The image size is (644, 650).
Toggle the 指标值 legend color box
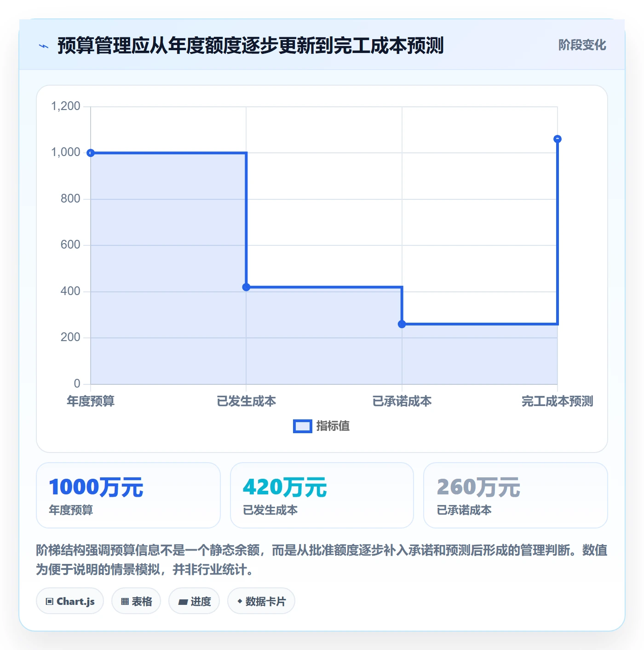pos(303,426)
